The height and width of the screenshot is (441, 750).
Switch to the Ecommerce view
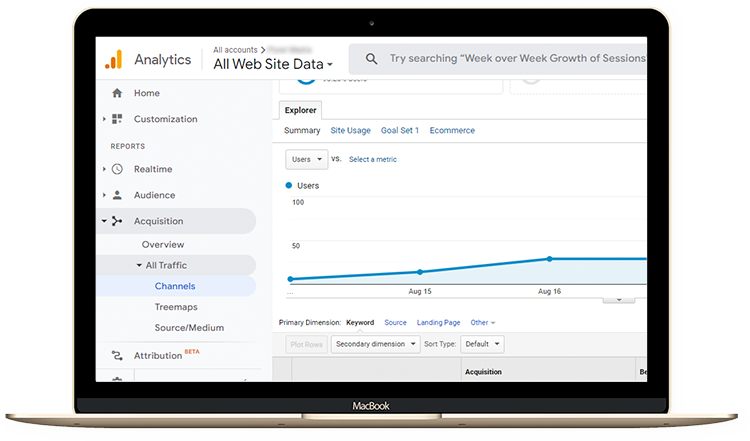tap(452, 130)
